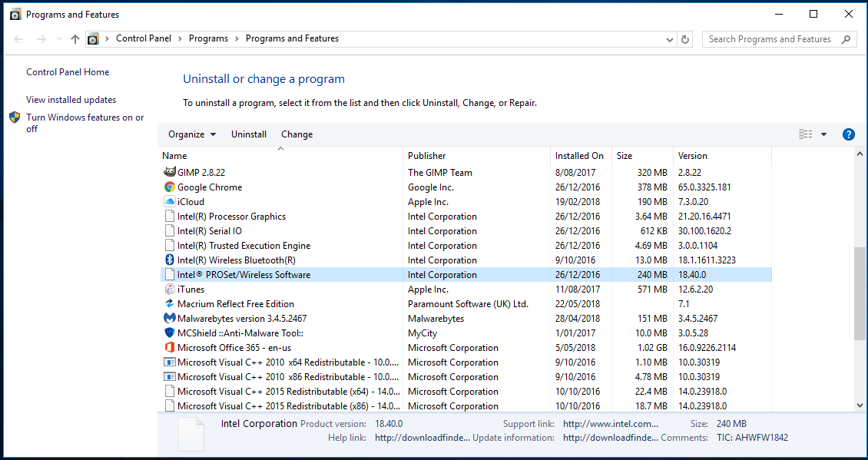Select the Malwarebytes version 3.4.5.2467 row
This screenshot has height=460, width=868.
[465, 318]
